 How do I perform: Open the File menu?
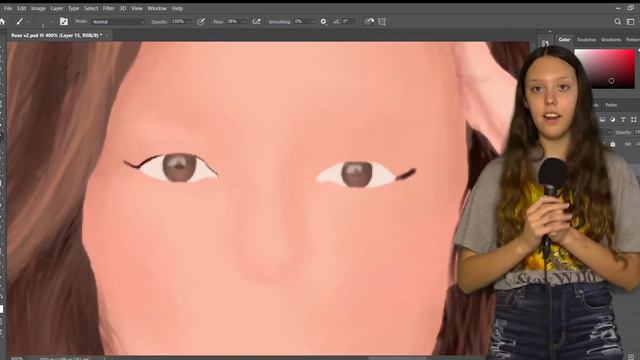coord(8,8)
